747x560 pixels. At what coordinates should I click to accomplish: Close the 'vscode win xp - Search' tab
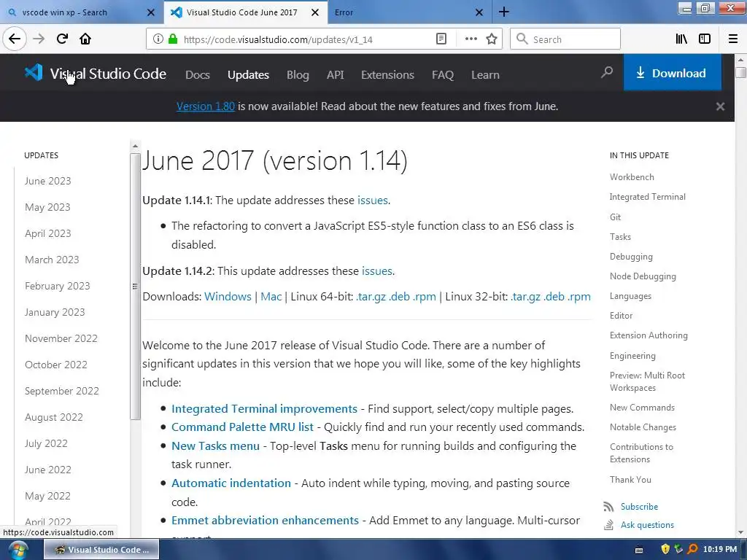[150, 12]
